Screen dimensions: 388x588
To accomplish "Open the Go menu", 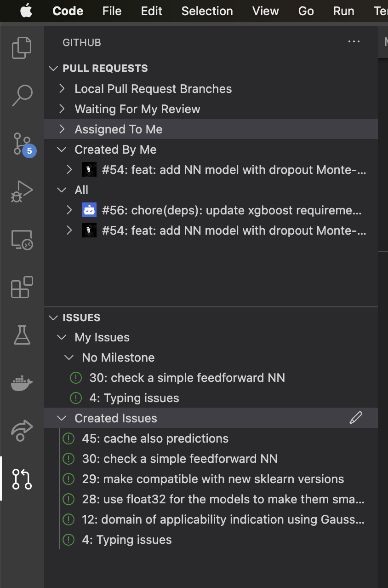I will click(306, 11).
